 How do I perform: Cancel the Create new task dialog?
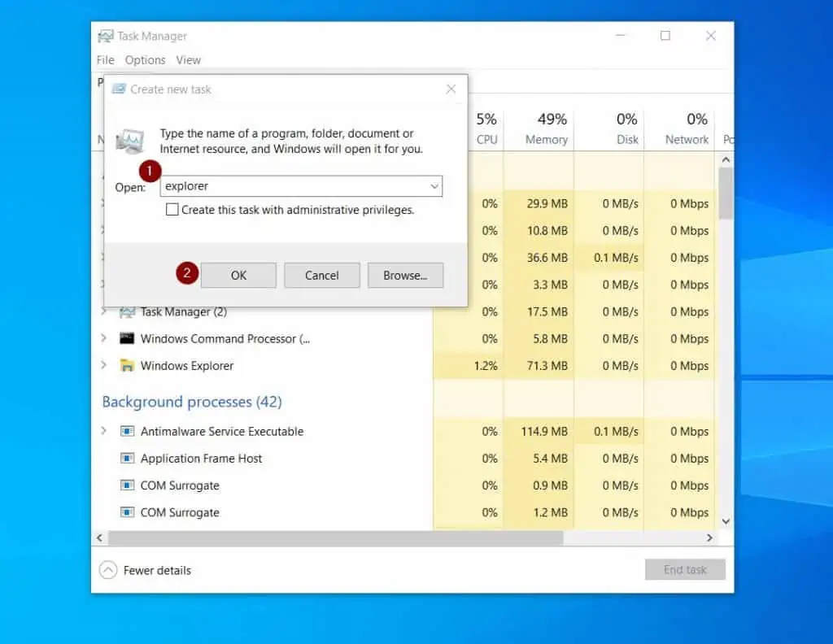tap(321, 275)
